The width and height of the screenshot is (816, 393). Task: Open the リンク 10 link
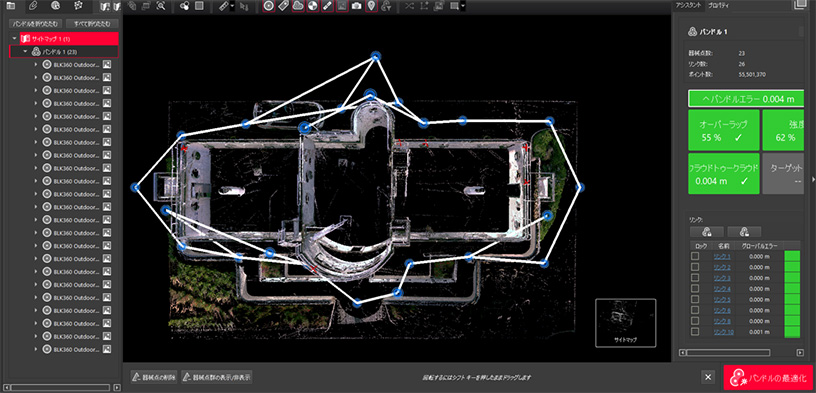pos(723,332)
